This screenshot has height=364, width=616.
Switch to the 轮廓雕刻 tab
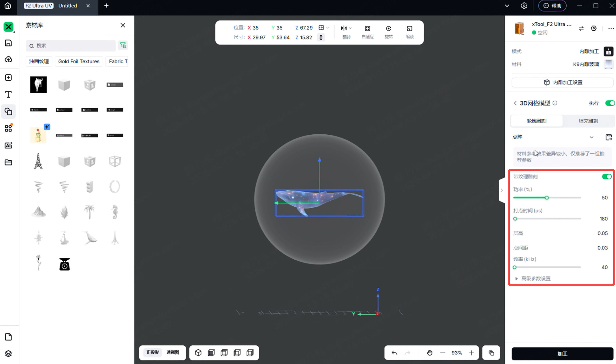[x=537, y=121]
